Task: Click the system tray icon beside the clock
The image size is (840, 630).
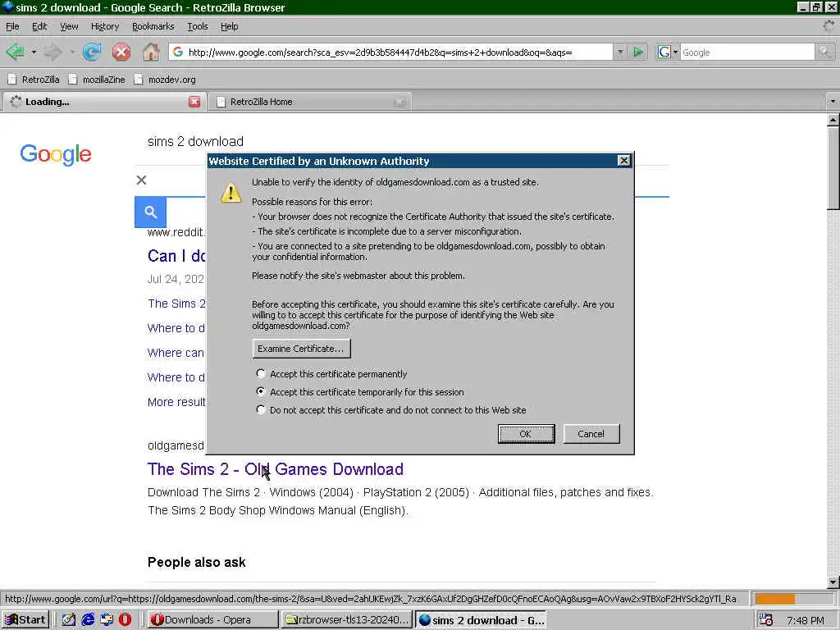Action: (766, 620)
